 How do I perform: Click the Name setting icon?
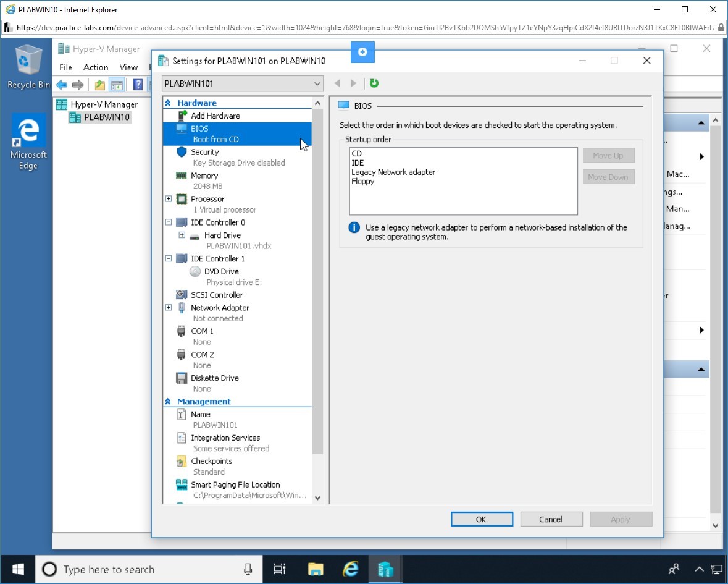pyautogui.click(x=182, y=415)
